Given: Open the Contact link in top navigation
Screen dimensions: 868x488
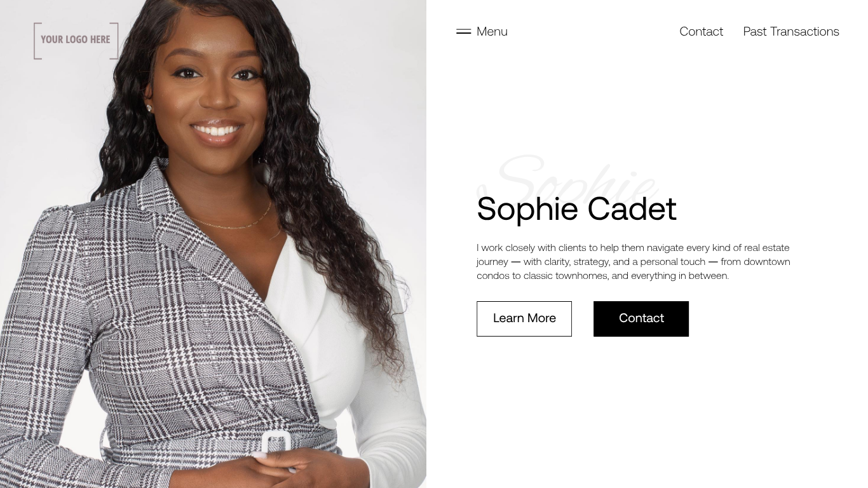Looking at the screenshot, I should (x=701, y=31).
